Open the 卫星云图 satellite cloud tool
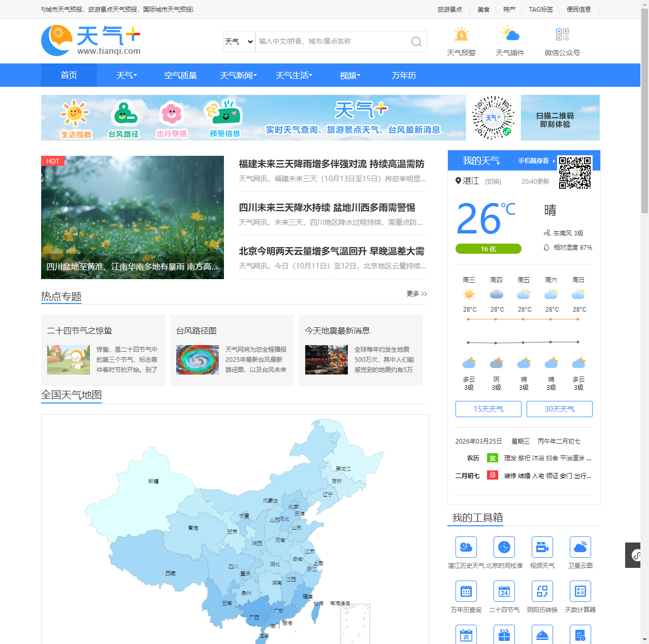 (x=580, y=547)
